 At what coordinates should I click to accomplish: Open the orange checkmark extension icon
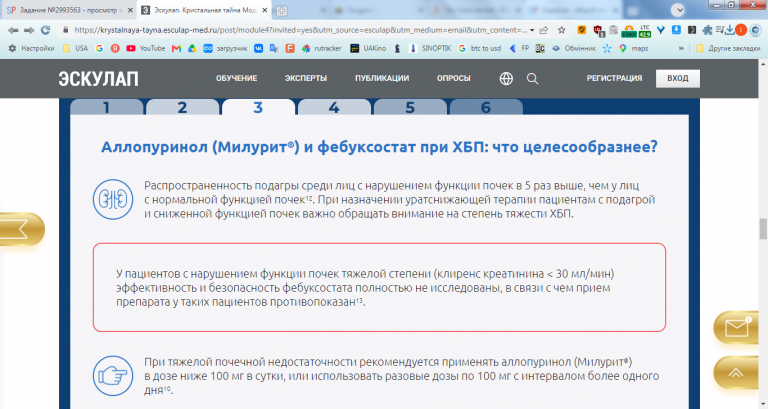click(581, 30)
